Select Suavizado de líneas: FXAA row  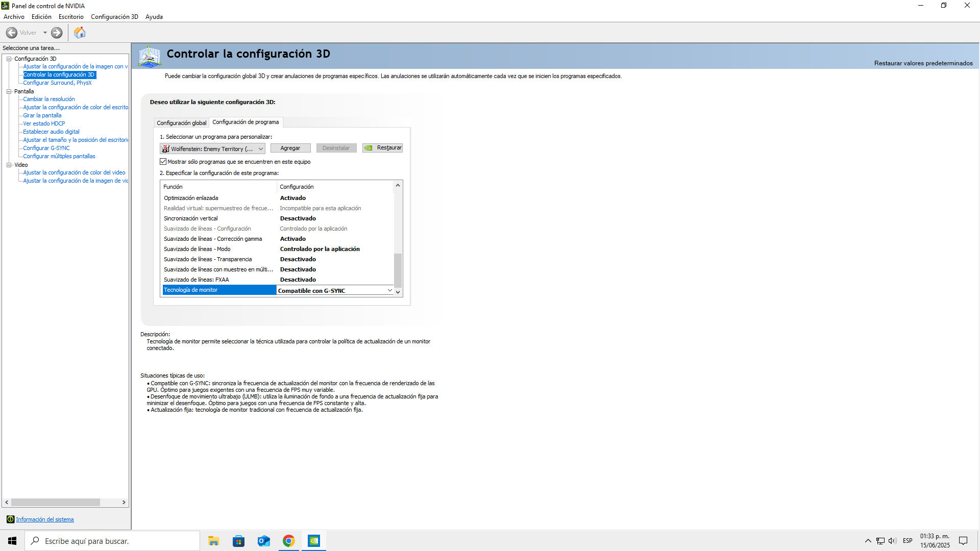point(278,280)
